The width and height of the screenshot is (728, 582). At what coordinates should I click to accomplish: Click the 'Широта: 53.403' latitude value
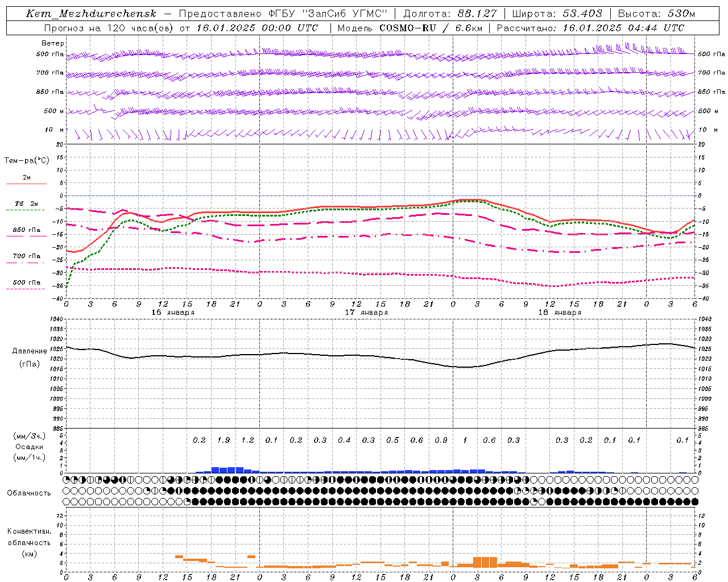pos(557,14)
